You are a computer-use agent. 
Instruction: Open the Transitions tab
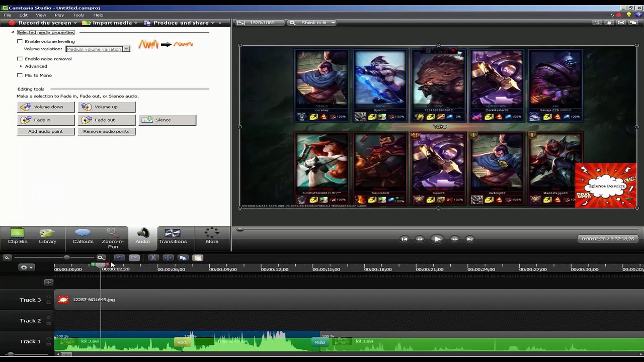tap(173, 236)
